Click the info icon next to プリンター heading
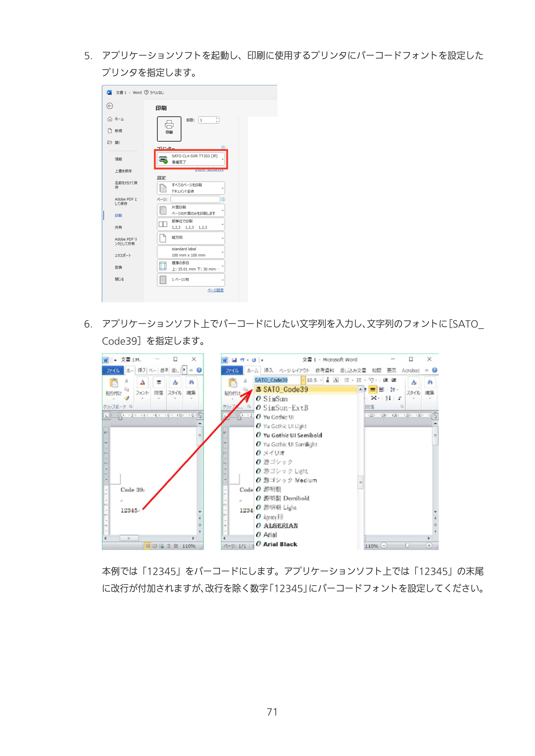The image size is (535, 756). (223, 148)
